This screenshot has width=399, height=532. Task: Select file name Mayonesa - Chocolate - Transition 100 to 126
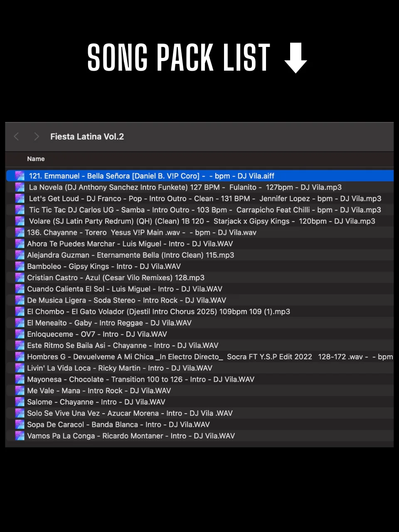pos(141,379)
